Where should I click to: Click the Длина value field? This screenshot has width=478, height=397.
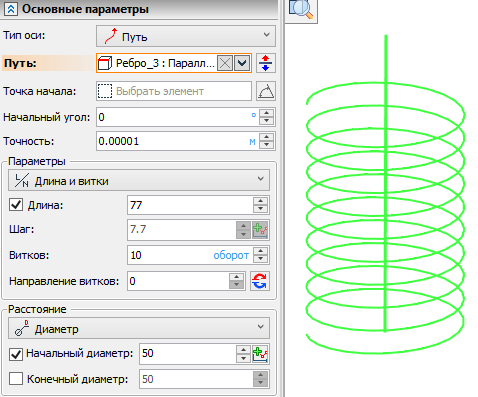(x=190, y=205)
